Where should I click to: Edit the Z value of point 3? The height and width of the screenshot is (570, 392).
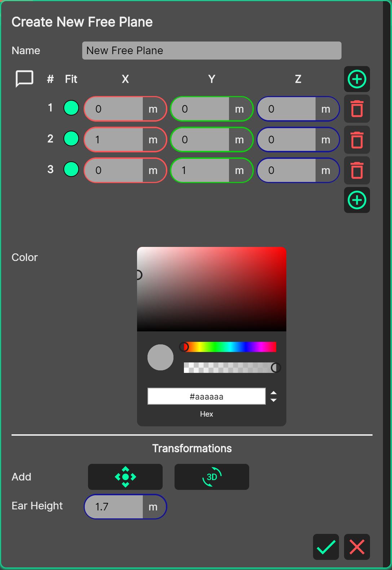[286, 170]
